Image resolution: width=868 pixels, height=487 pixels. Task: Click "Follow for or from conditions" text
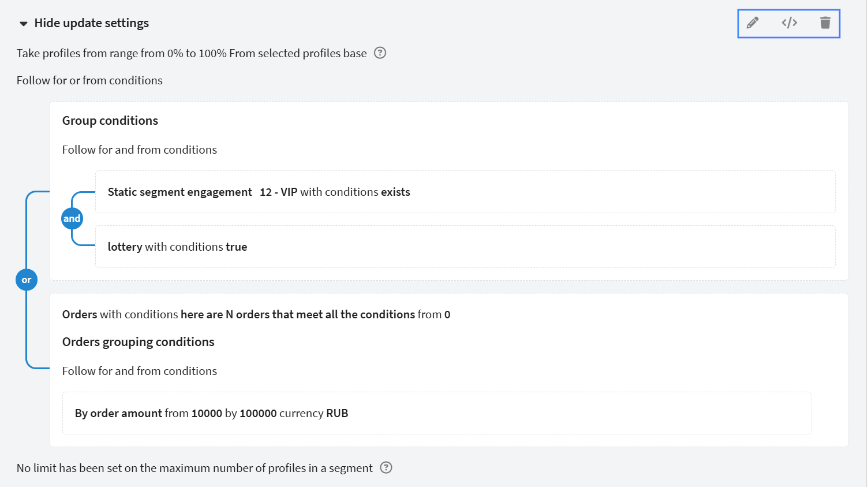89,80
